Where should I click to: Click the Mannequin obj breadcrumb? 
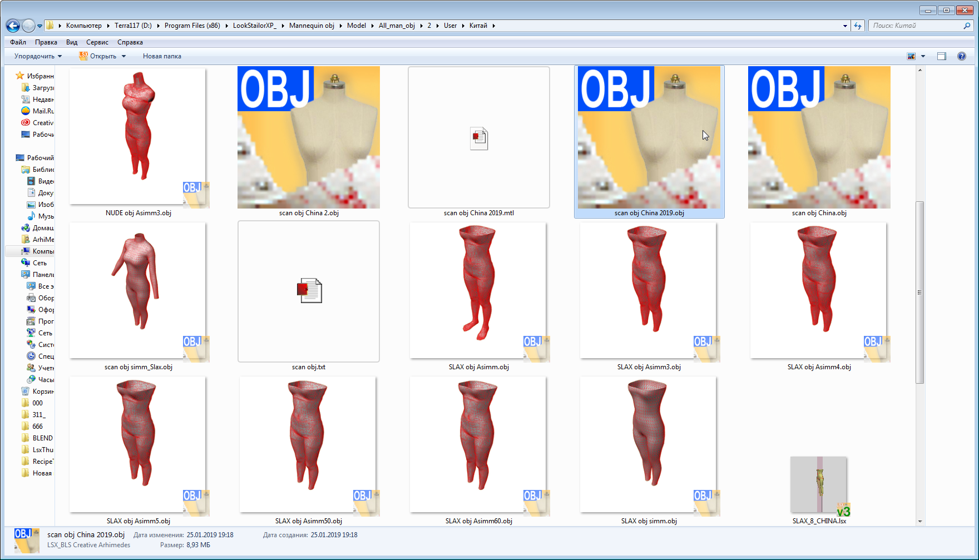311,26
